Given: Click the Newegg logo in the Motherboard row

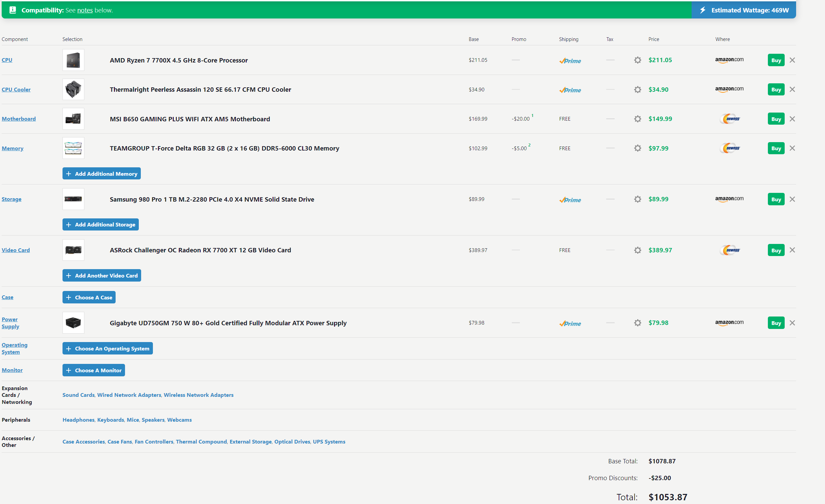Looking at the screenshot, I should (x=730, y=119).
